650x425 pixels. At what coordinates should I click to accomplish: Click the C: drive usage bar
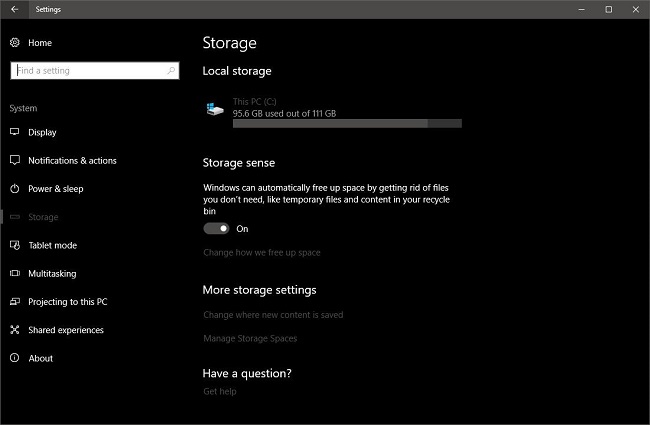[347, 124]
